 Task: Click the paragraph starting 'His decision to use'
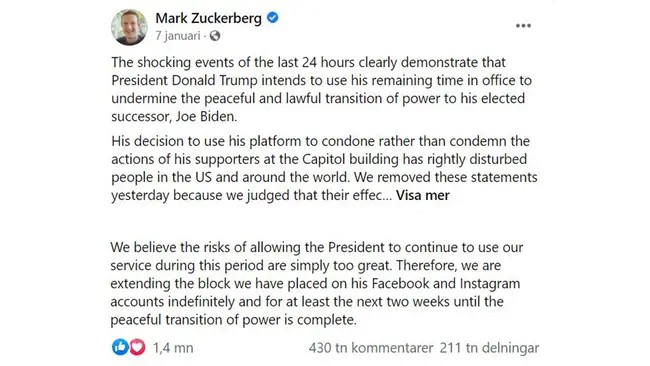pyautogui.click(x=324, y=168)
